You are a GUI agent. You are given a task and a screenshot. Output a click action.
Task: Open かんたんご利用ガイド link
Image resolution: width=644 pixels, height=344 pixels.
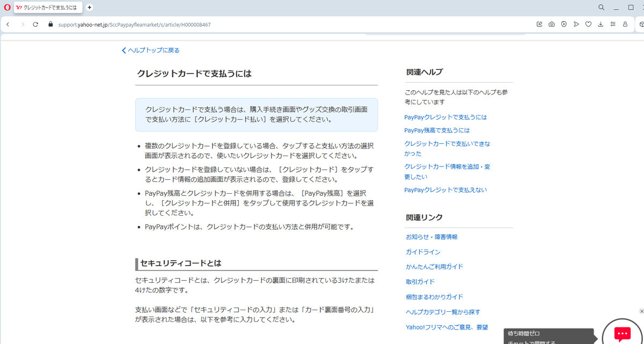click(434, 267)
